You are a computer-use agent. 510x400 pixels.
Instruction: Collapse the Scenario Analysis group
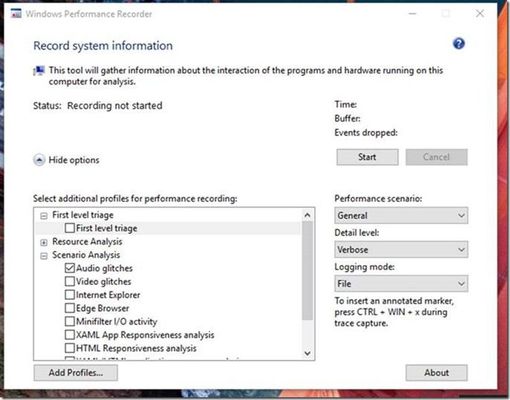point(44,256)
